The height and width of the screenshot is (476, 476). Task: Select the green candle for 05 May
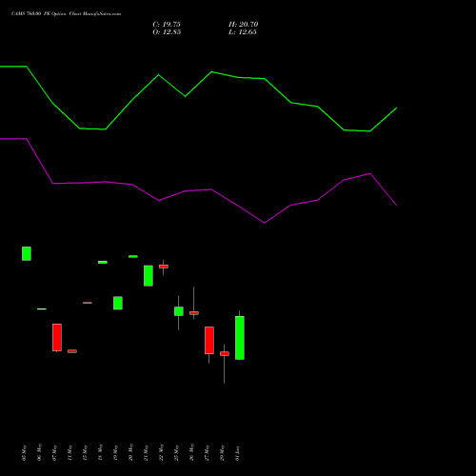click(27, 253)
